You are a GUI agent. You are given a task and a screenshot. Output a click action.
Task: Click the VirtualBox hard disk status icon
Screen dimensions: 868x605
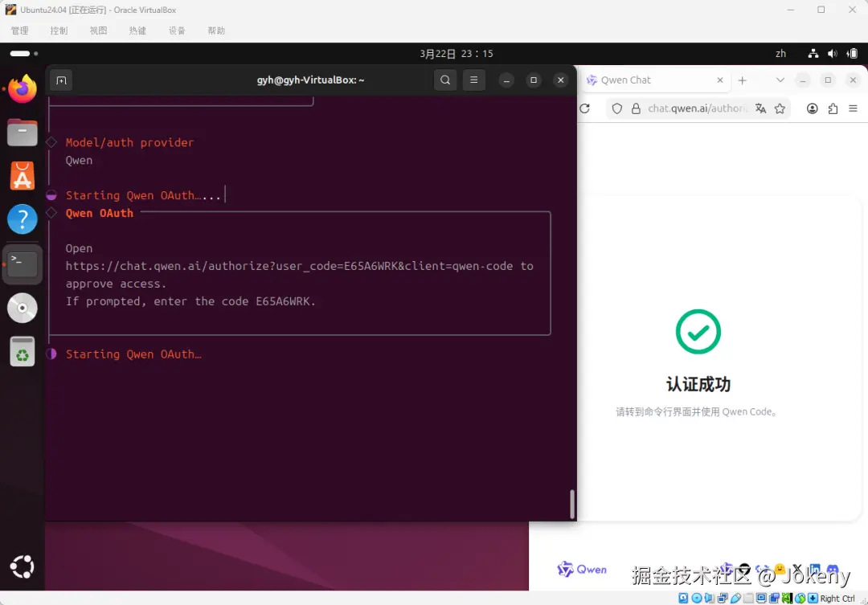(683, 599)
